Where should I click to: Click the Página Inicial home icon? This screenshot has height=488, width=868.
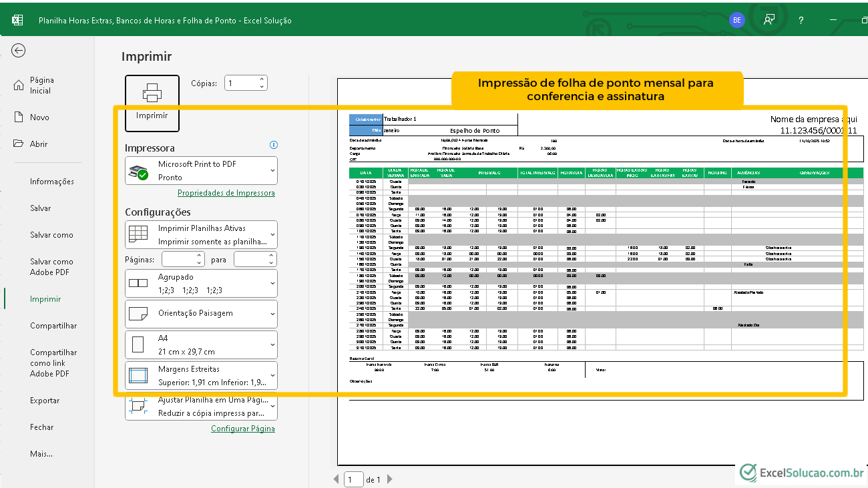[x=18, y=85]
